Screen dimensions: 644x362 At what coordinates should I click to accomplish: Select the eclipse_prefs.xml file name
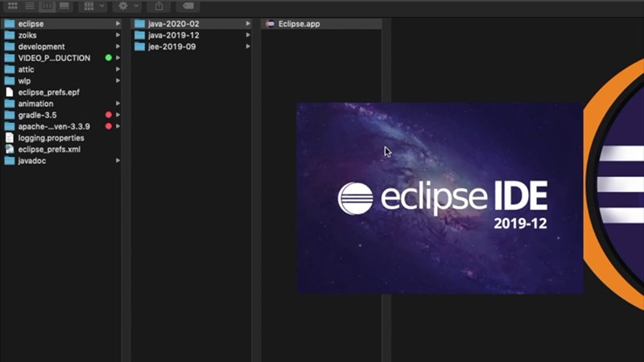[49, 150]
